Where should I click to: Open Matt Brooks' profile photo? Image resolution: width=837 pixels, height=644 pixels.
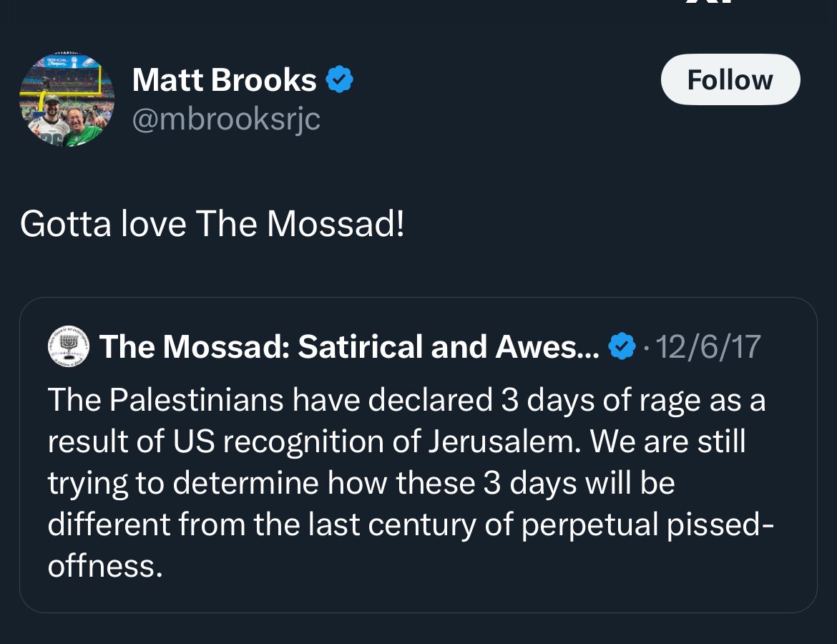point(67,99)
